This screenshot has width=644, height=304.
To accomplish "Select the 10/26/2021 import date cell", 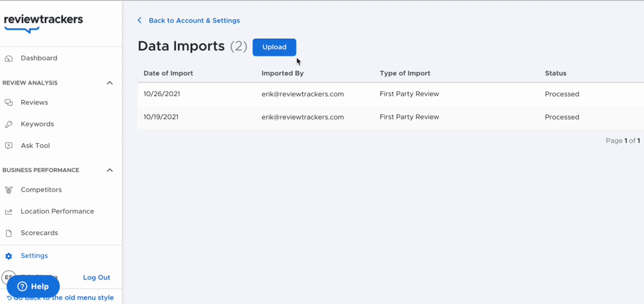I will (162, 94).
